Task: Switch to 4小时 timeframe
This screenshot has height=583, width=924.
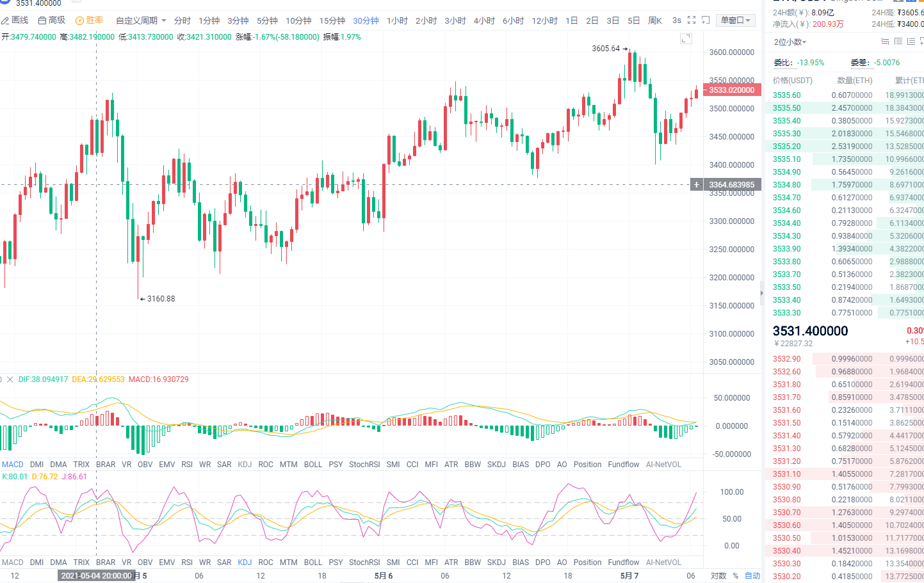Action: (484, 20)
